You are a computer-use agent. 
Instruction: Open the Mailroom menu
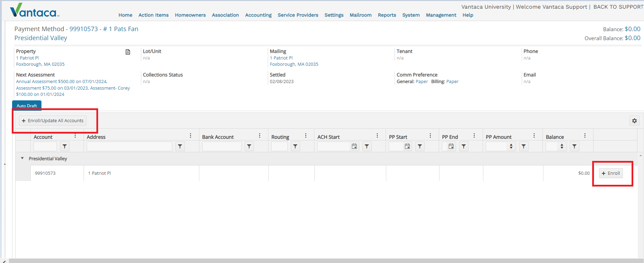click(361, 15)
